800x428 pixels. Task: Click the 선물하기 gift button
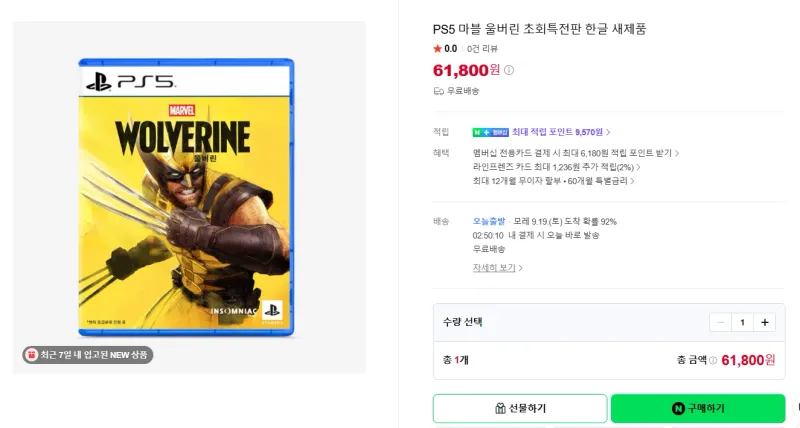(520, 408)
